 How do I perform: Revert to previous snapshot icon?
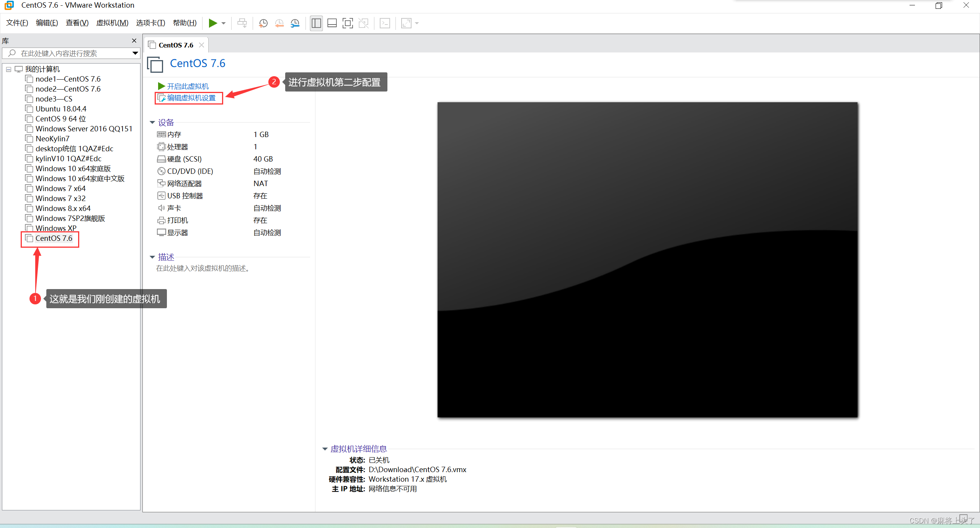tap(279, 23)
